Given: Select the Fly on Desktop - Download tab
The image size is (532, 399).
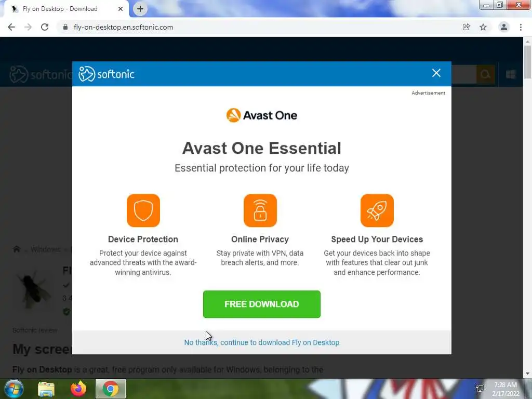Looking at the screenshot, I should [x=67, y=9].
